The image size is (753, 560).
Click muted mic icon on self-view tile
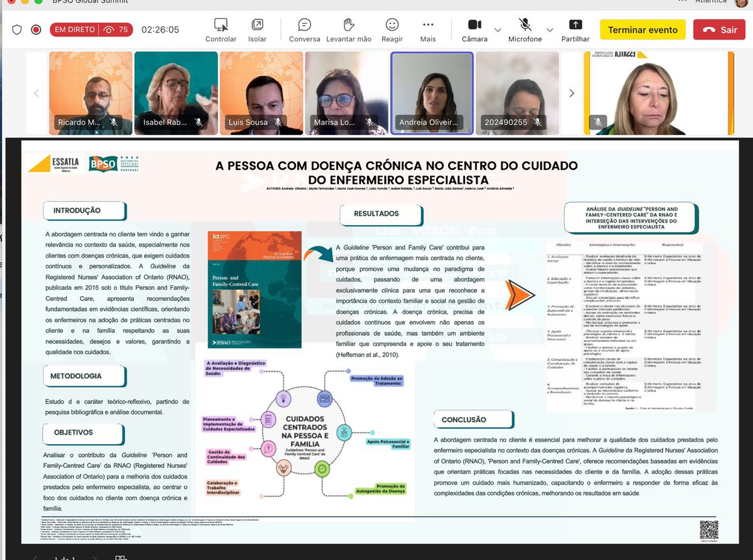[x=598, y=122]
